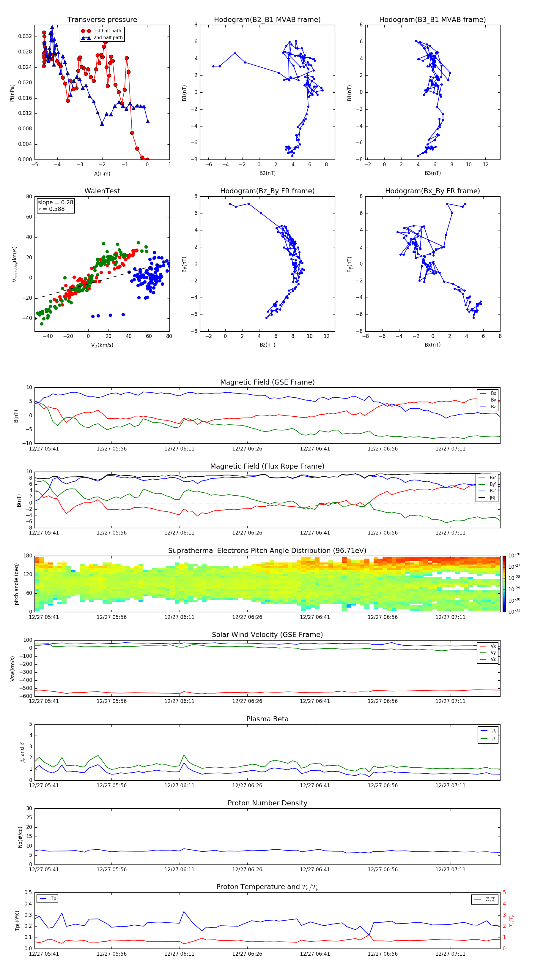
Task: Click the "Proton Number Density" title
Action: 267,803
